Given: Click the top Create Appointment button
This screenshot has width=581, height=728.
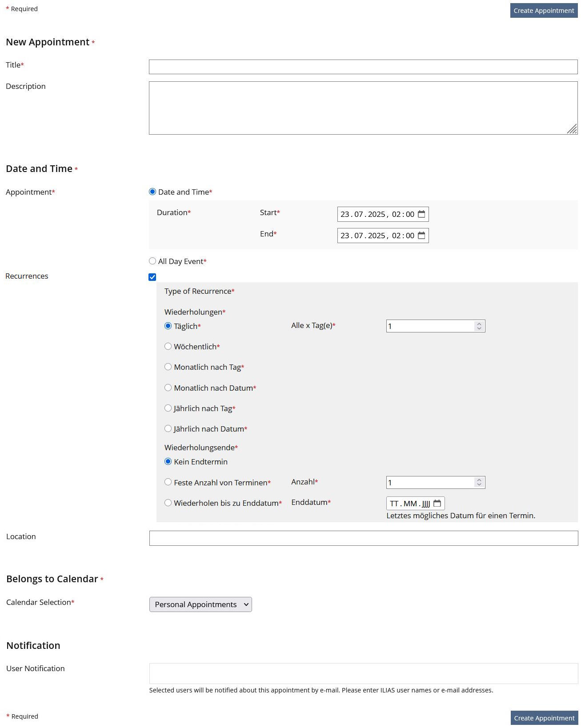Looking at the screenshot, I should [544, 11].
